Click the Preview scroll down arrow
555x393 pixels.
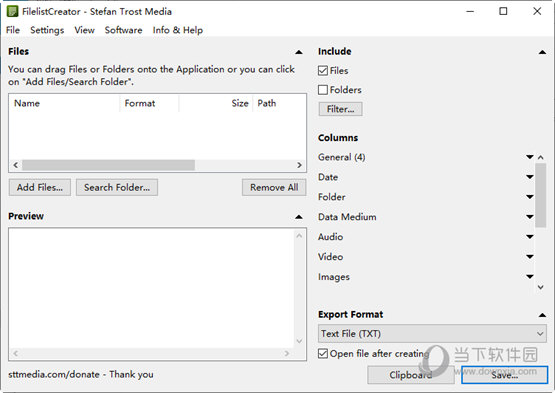click(299, 341)
